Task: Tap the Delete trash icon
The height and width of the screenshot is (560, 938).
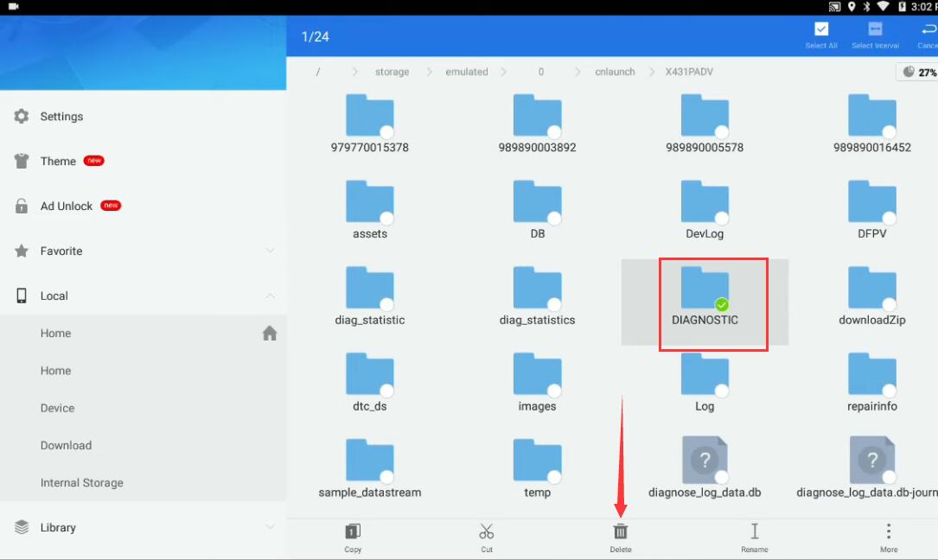Action: click(x=621, y=532)
